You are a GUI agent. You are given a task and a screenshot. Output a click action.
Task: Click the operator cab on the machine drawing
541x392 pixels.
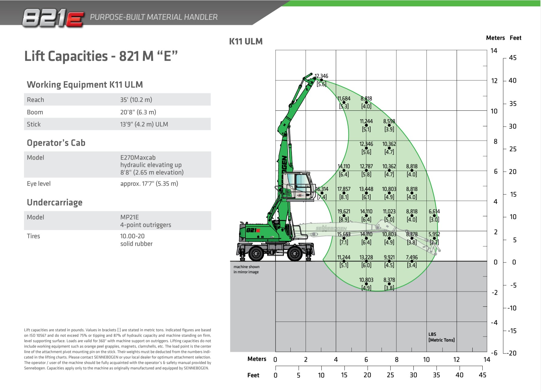299,186
